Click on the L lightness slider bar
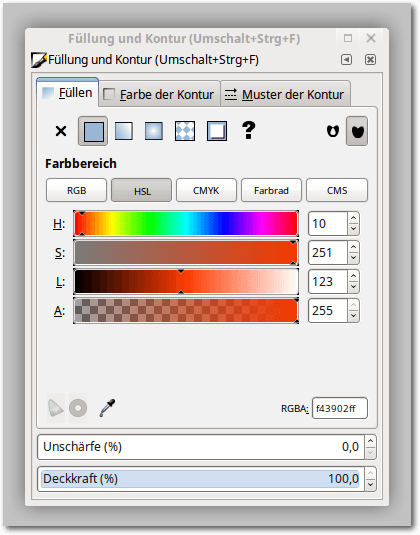Image resolution: width=420 pixels, height=535 pixels. (x=186, y=281)
